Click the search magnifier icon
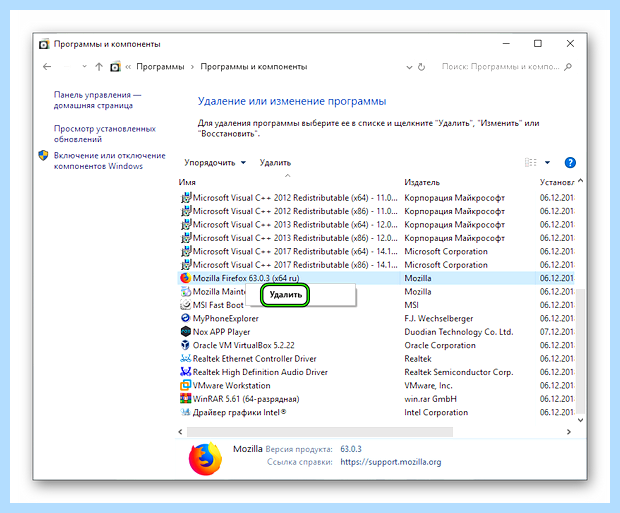 point(568,67)
